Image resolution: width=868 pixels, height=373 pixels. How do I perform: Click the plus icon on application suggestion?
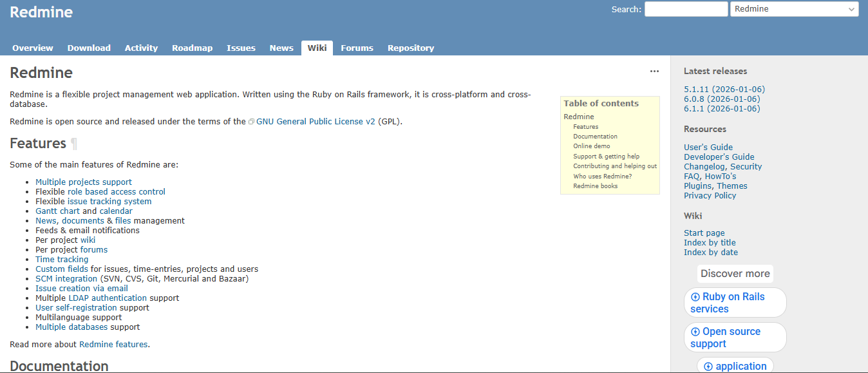tap(708, 367)
